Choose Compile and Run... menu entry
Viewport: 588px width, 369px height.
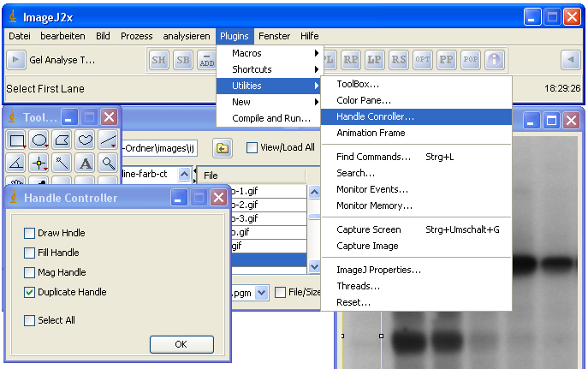(269, 118)
